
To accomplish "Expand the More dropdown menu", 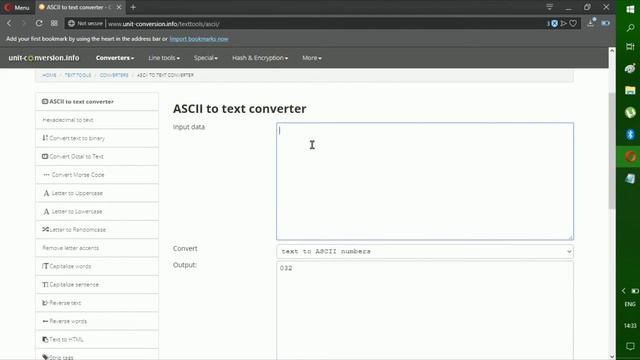I will pyautogui.click(x=312, y=58).
